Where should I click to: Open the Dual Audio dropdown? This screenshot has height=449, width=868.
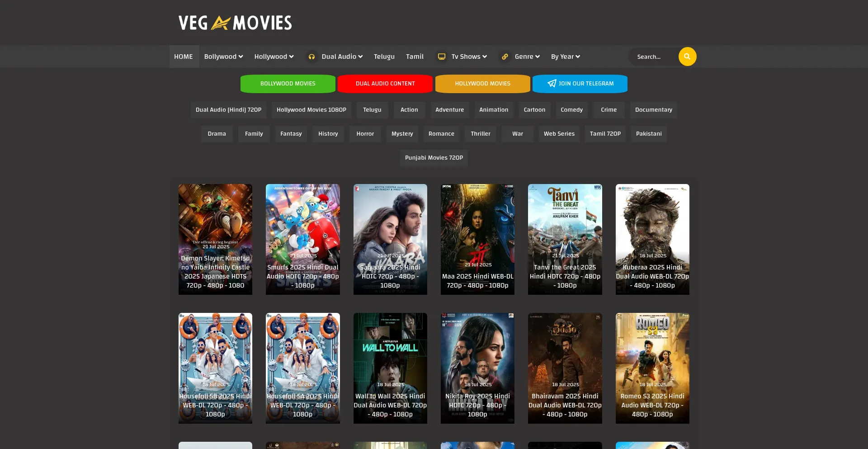pos(342,57)
